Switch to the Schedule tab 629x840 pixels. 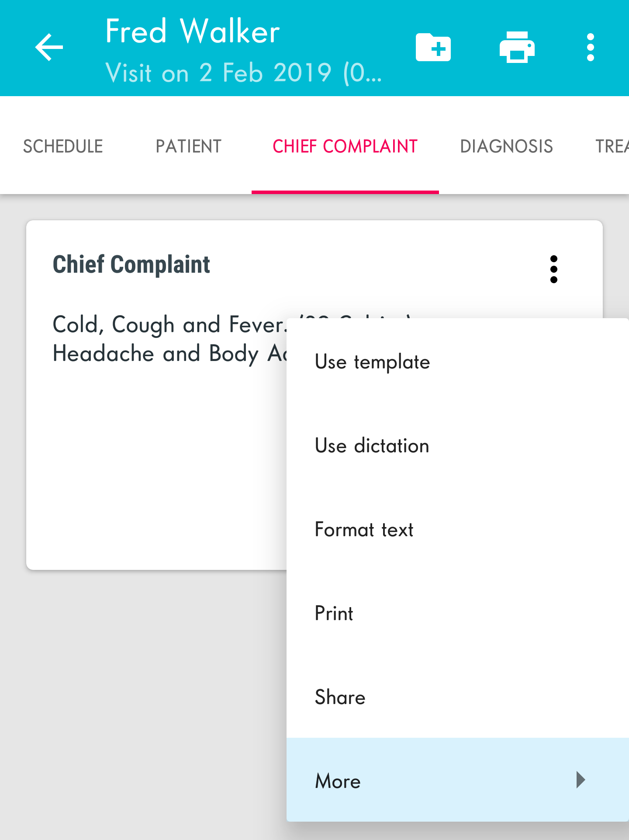pyautogui.click(x=63, y=146)
